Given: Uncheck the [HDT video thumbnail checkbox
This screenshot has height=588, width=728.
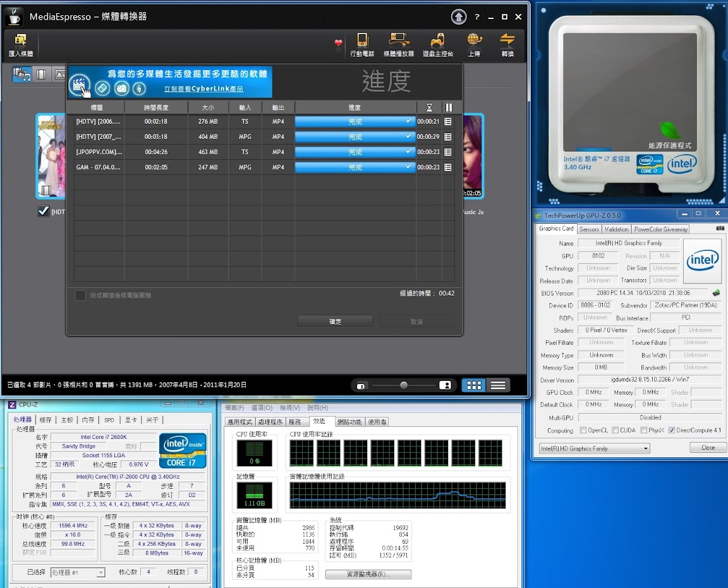Looking at the screenshot, I should coord(44,212).
